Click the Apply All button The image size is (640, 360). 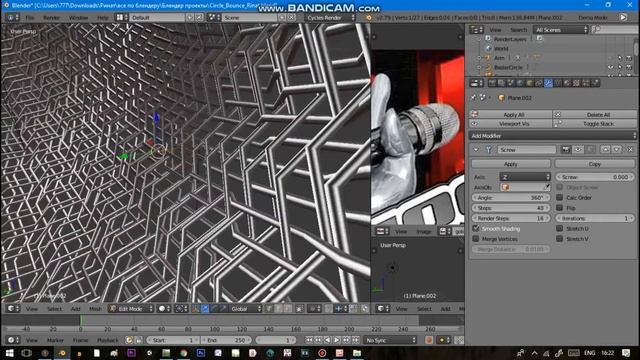click(511, 115)
